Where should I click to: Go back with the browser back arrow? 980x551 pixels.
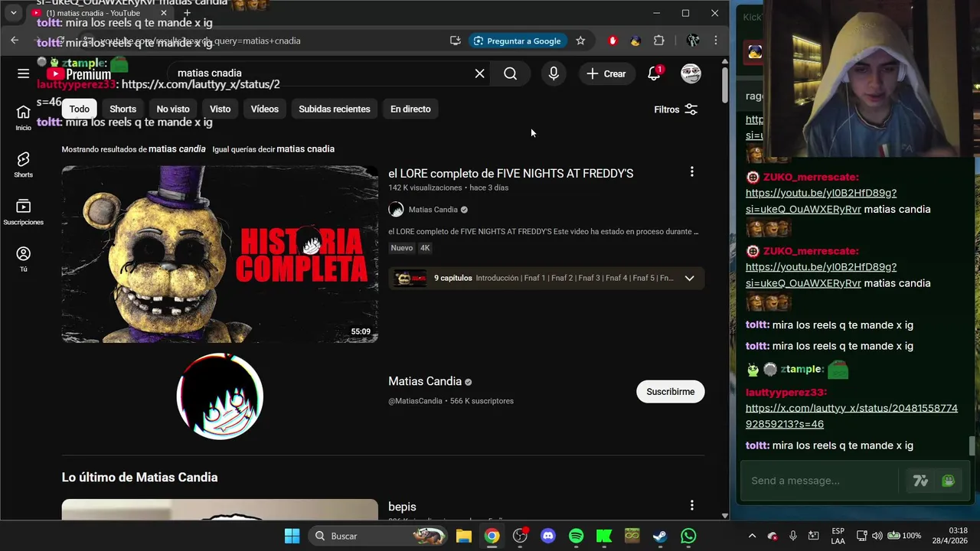click(x=15, y=41)
